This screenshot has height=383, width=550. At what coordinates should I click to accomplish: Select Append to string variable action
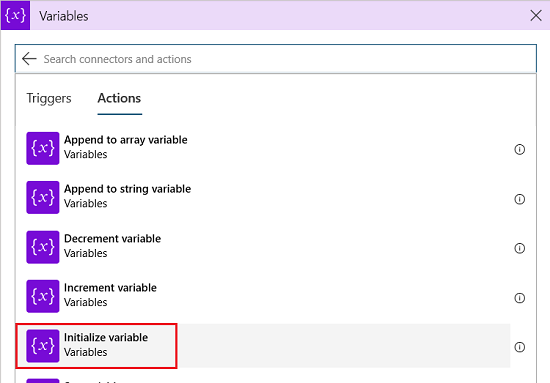pos(263,197)
